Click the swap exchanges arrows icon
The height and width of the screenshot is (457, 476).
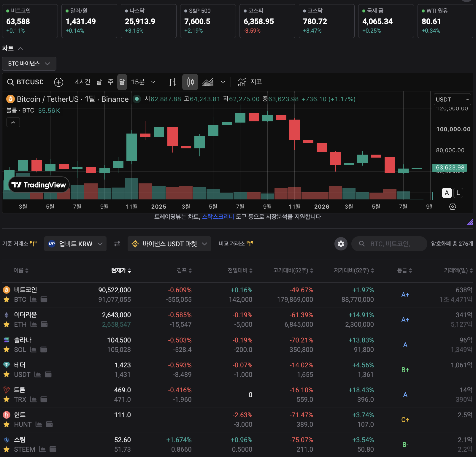(x=117, y=244)
